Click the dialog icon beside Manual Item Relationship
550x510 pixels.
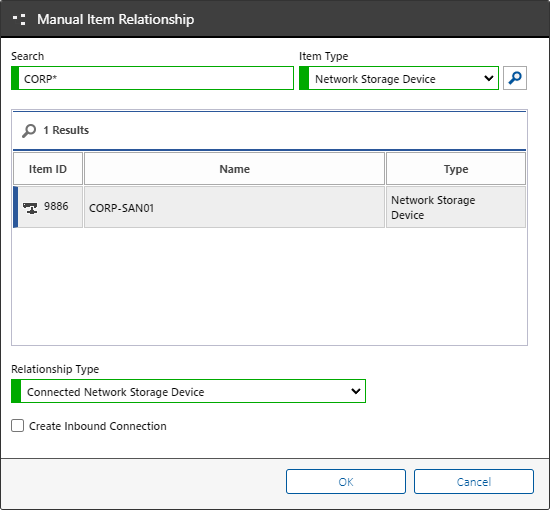coord(19,19)
